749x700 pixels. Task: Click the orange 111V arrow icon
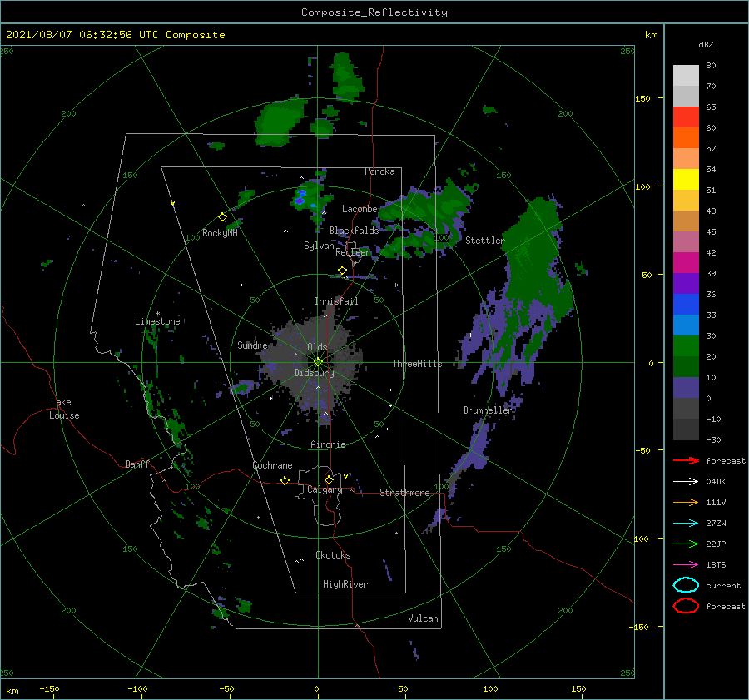pos(686,502)
